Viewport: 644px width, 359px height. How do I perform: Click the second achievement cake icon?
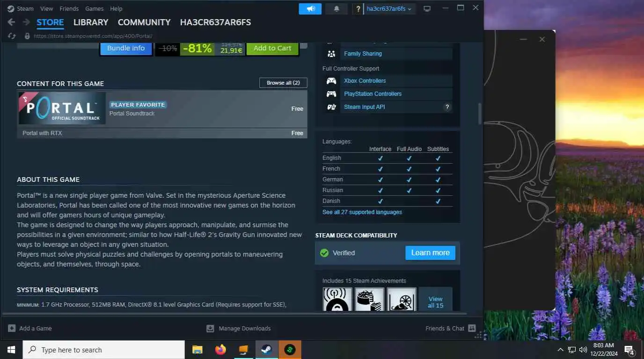[369, 299]
